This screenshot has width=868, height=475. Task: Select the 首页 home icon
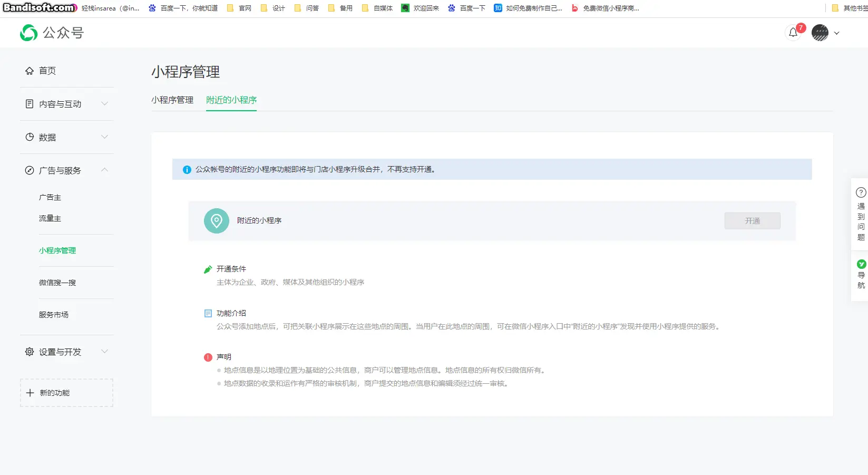click(x=30, y=70)
